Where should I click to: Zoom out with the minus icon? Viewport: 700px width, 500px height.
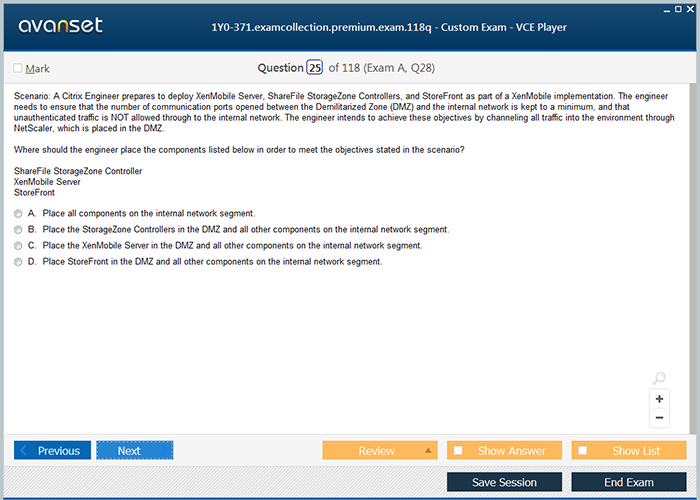tap(659, 417)
